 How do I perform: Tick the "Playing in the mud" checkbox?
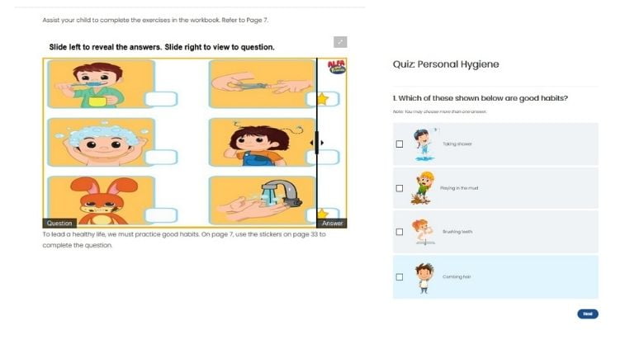tap(400, 188)
